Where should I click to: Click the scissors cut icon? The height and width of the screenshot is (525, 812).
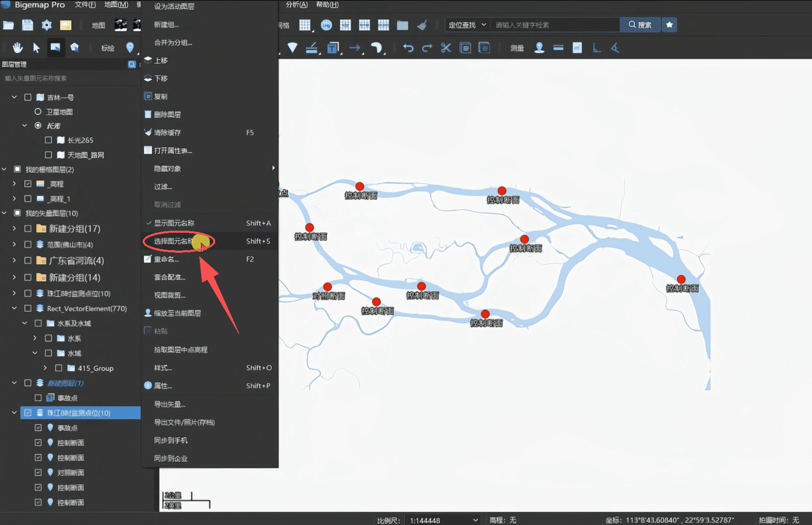446,48
